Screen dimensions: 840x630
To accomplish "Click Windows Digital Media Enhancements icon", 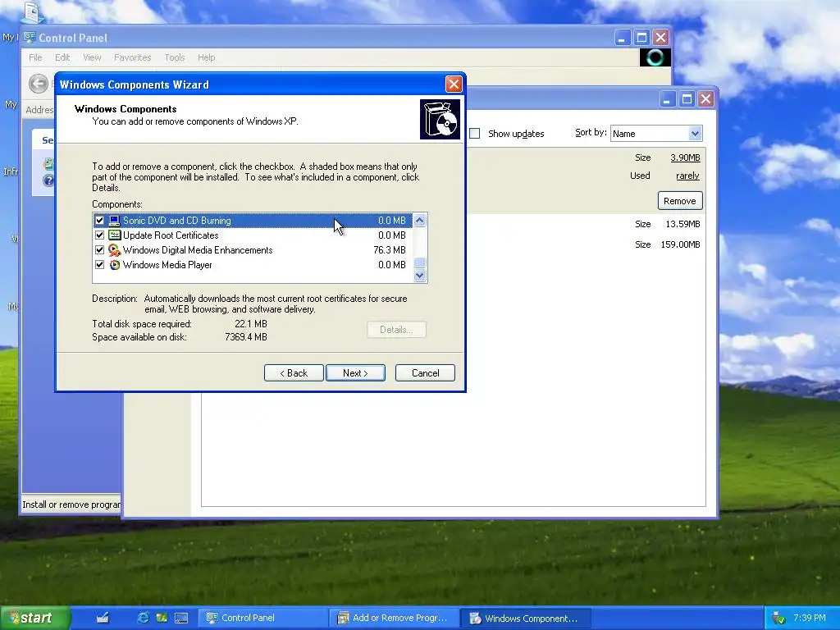I will pos(114,249).
